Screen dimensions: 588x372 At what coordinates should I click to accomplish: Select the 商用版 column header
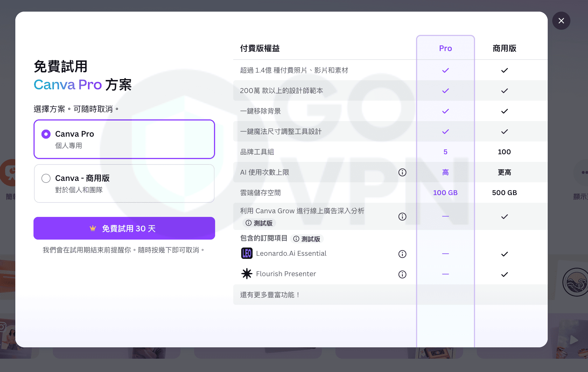pyautogui.click(x=504, y=48)
